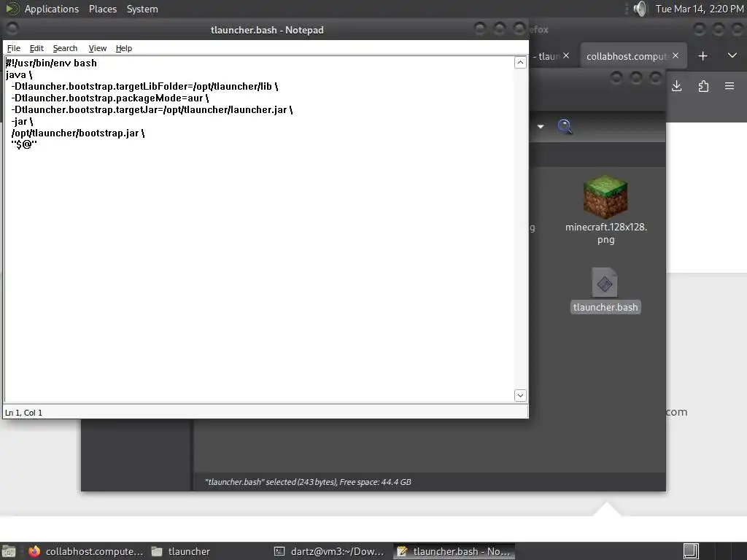Click the clock showing Tue Mar 14

click(x=700, y=9)
